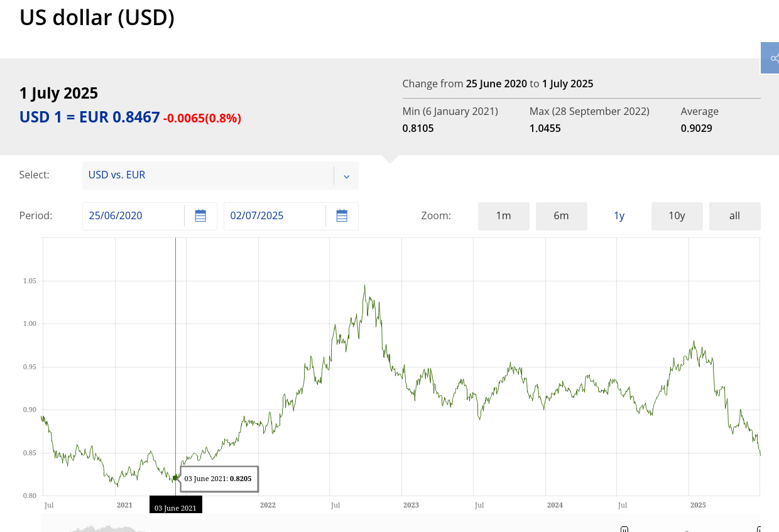Click the 03 June 2021 tooltip box
Image resolution: width=779 pixels, height=532 pixels.
coord(219,479)
